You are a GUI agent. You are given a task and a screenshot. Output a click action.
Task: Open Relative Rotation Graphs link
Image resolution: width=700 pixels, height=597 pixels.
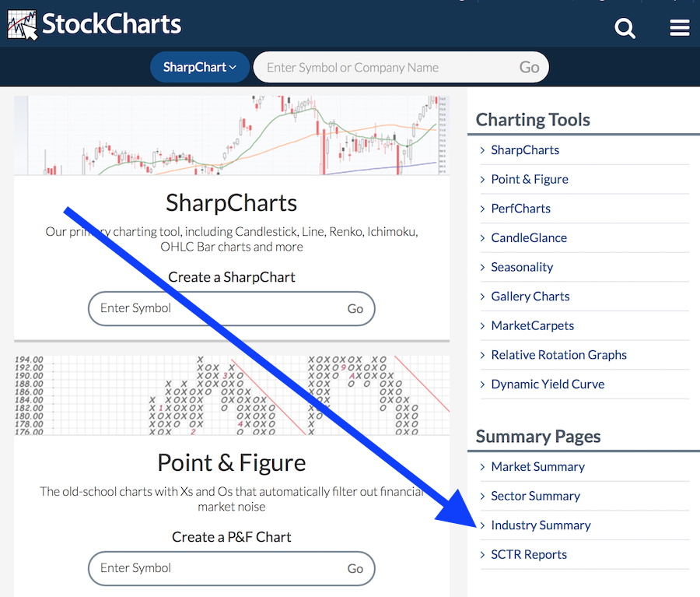[558, 355]
